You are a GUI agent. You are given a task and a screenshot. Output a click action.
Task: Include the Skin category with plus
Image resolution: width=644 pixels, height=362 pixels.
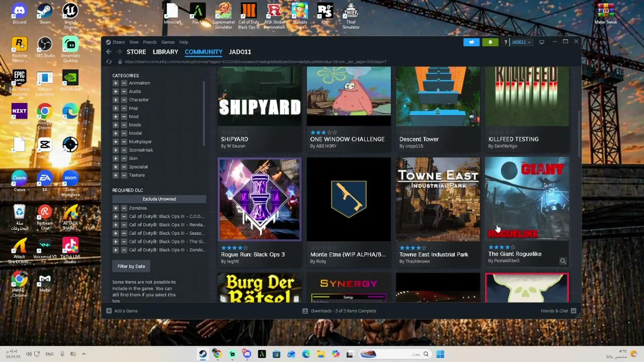[116, 158]
